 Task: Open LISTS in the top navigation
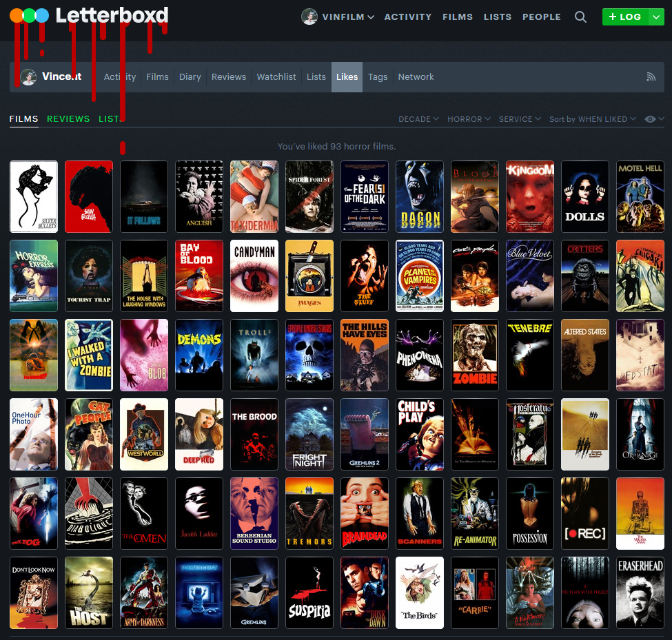[497, 17]
